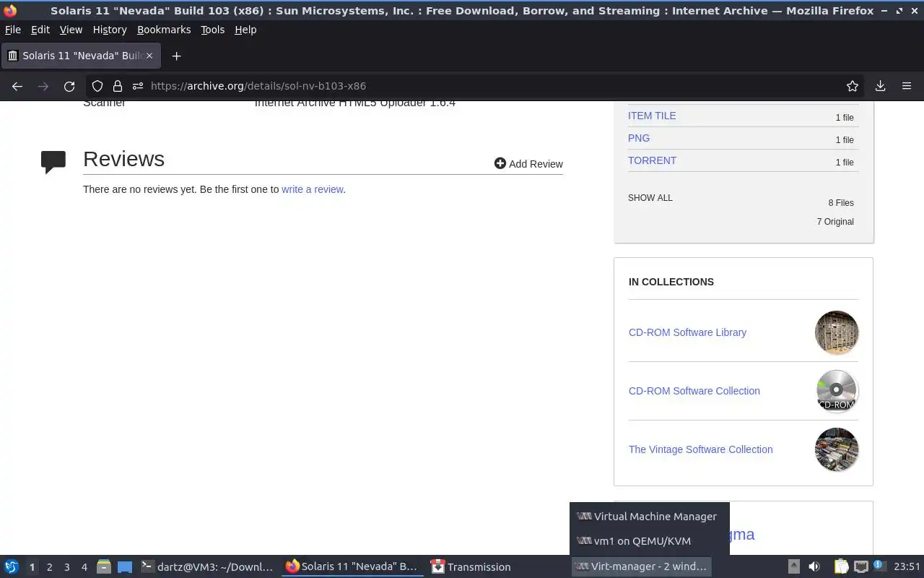Click the 23:51 taskbar clock

pyautogui.click(x=907, y=567)
